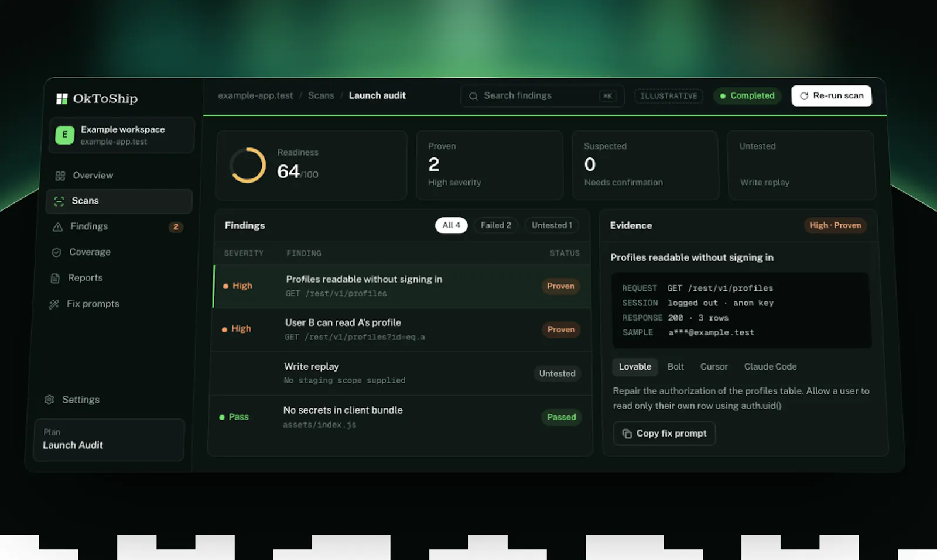Screen dimensions: 937x560
Task: Click the refresh icon on Re-run scan
Action: tap(804, 96)
